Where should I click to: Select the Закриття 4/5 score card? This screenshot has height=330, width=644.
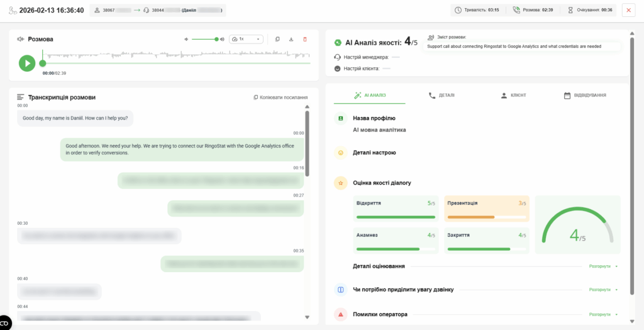pos(487,241)
